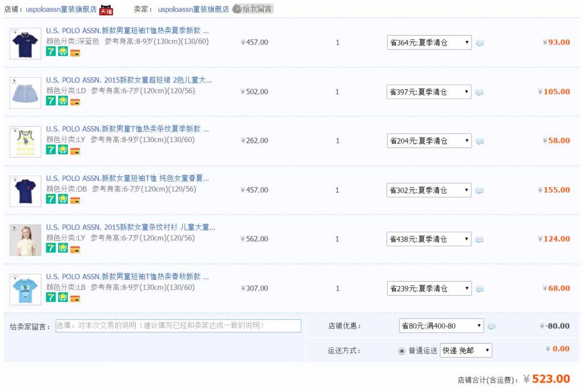Open the 新款男童短袖T恤热卖春秋新款 product link

[x=127, y=277]
